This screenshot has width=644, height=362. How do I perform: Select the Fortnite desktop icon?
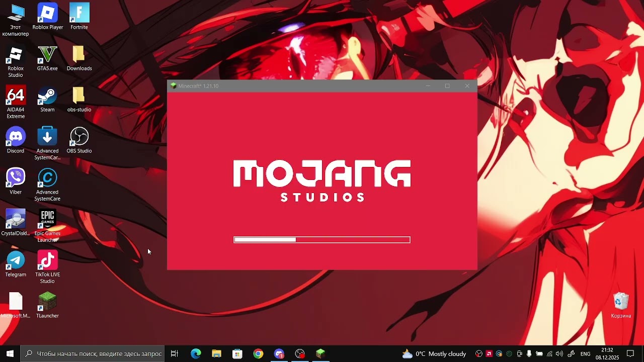(79, 17)
